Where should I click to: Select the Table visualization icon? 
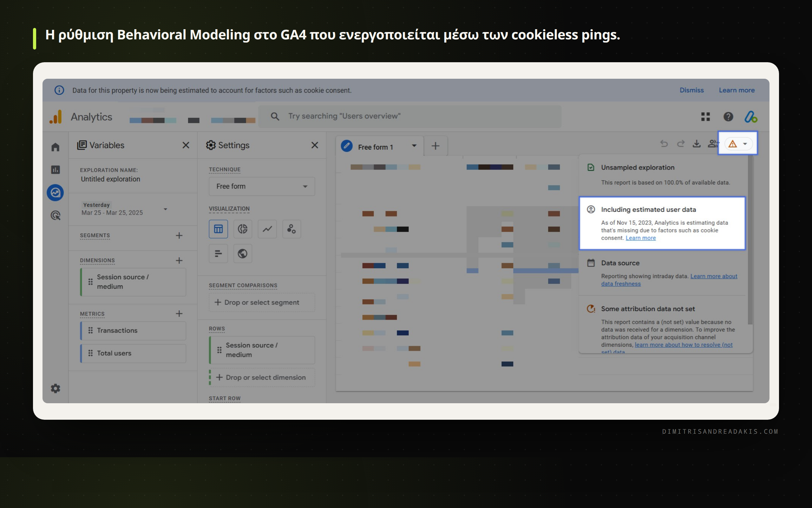[219, 229]
